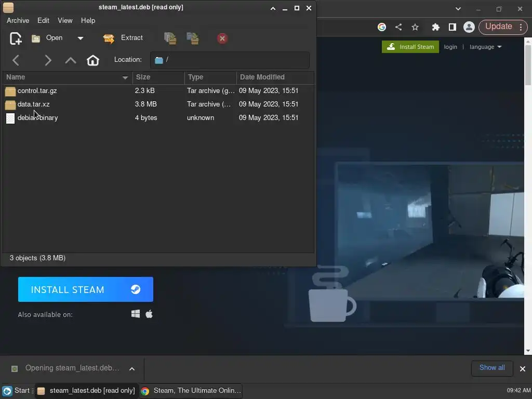The image size is (532, 399).
Task: Click the data.tar.xz archive icon
Action: point(10,105)
